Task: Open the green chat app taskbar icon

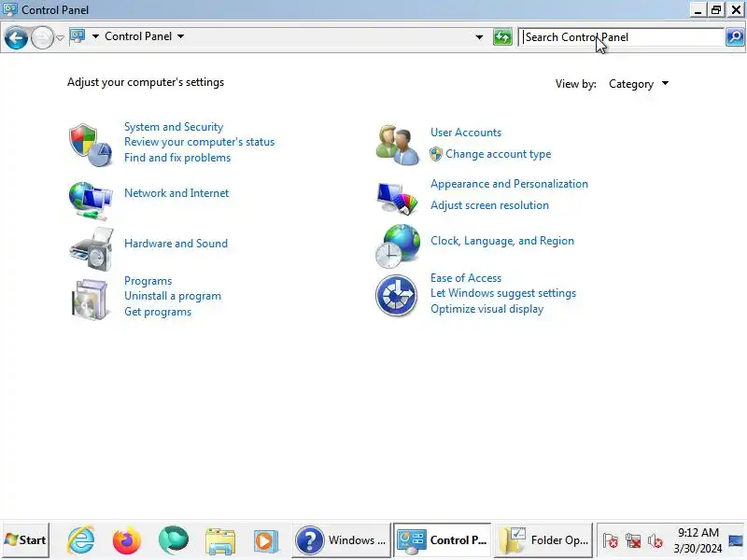Action: click(x=173, y=540)
